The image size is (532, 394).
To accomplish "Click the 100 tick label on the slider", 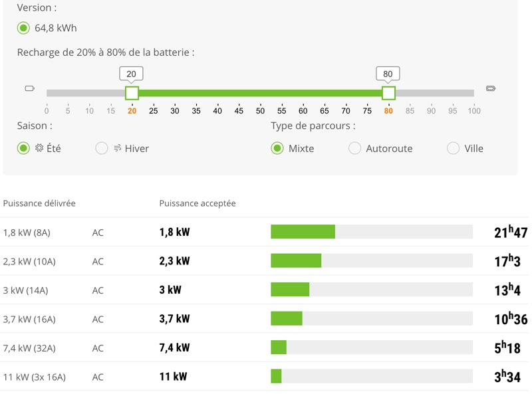I will tap(473, 110).
